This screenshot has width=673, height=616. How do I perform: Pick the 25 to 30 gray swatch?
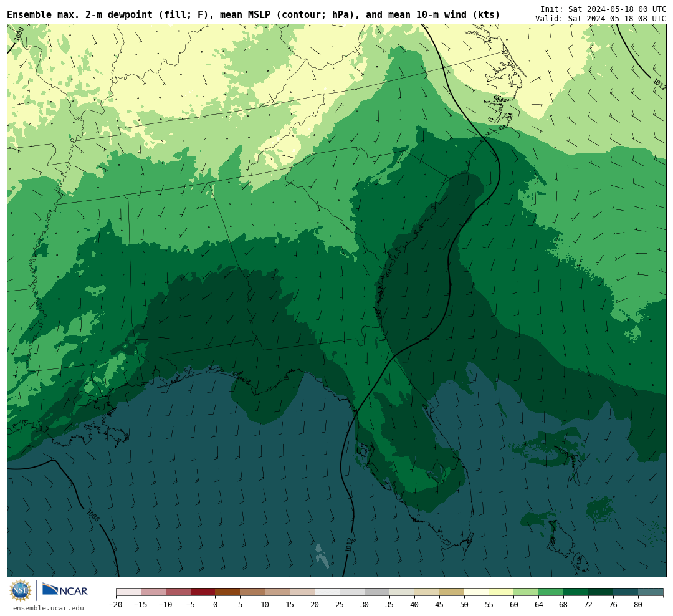[352, 592]
